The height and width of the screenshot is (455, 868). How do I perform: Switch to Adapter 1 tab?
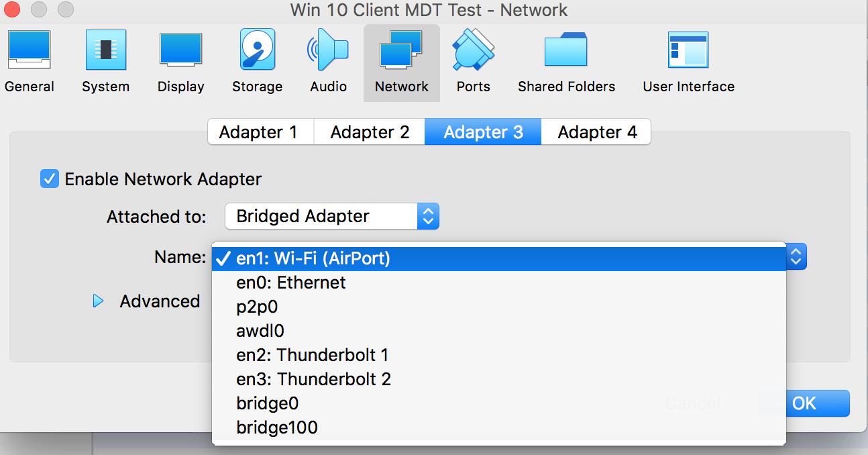[x=258, y=132]
